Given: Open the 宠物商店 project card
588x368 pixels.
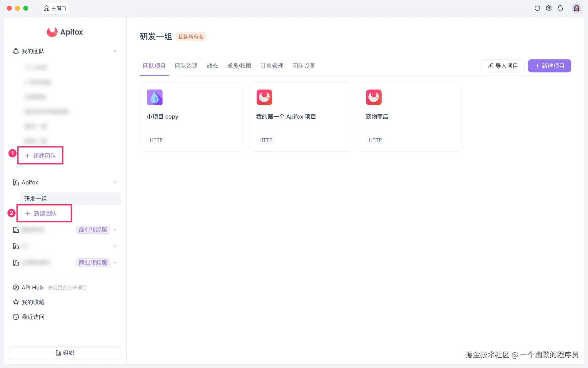Looking at the screenshot, I should click(x=410, y=117).
